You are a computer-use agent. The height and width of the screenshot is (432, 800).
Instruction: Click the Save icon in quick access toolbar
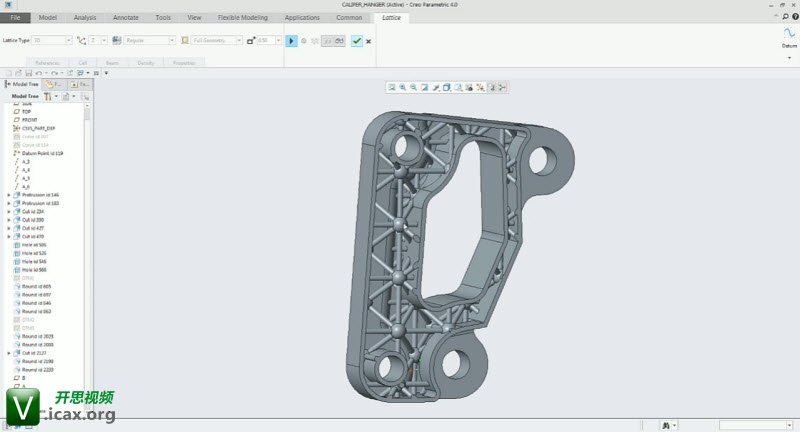tap(29, 73)
